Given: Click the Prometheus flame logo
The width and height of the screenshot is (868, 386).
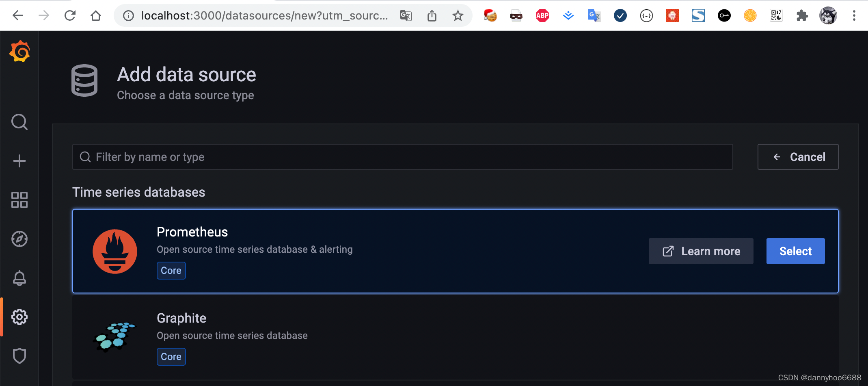Looking at the screenshot, I should [x=115, y=252].
